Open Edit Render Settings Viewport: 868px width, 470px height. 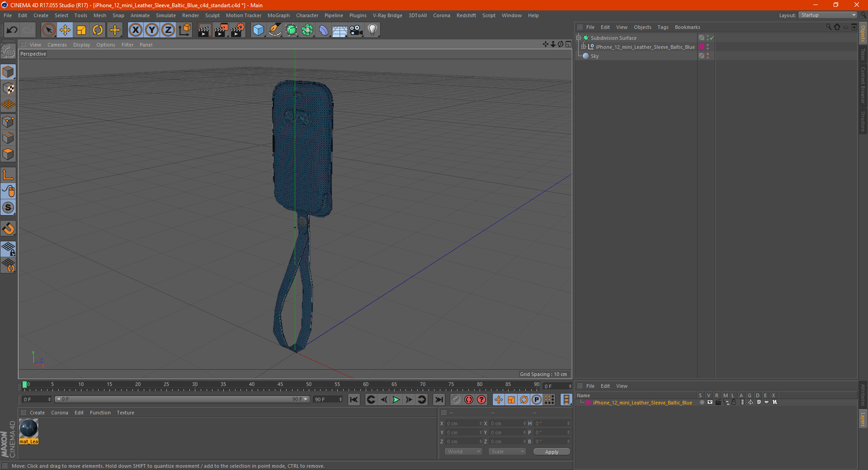point(238,30)
